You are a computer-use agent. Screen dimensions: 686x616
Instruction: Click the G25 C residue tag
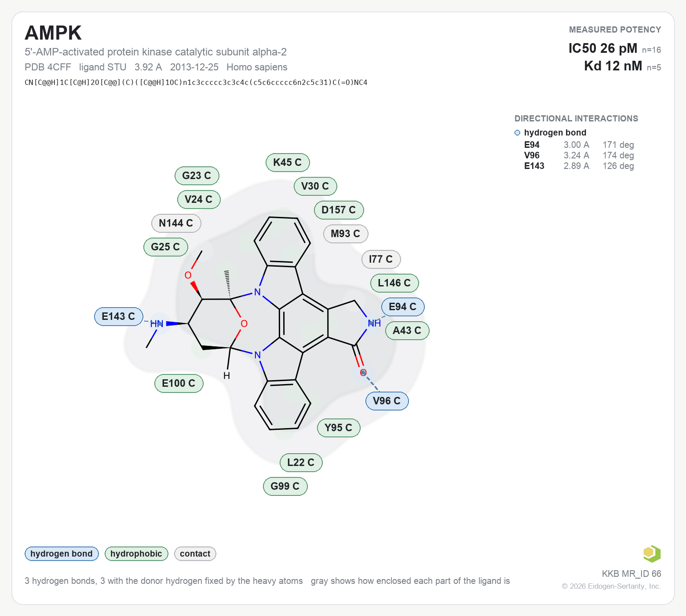point(166,247)
